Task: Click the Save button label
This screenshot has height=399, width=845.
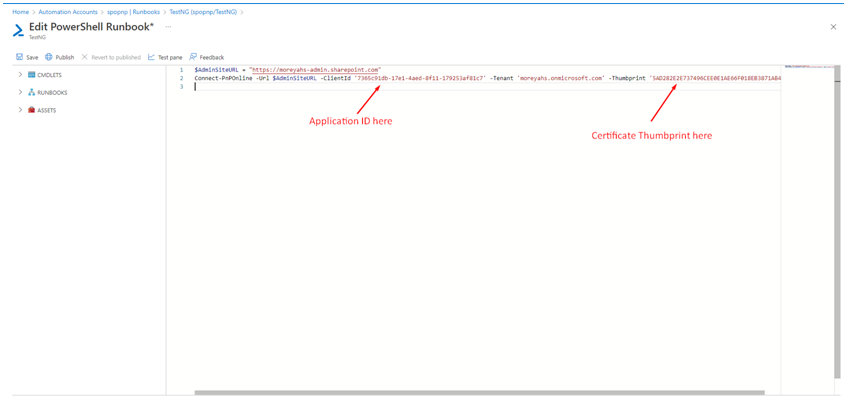Action: pyautogui.click(x=32, y=57)
